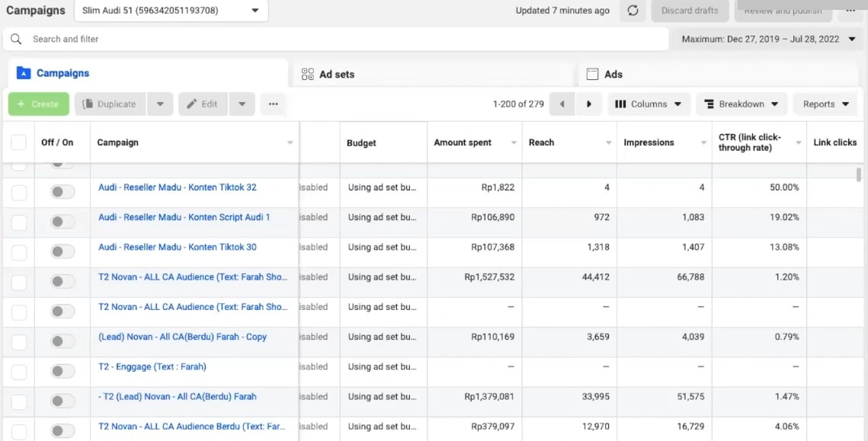Enable the Konten Tiktok 30 campaign switch
This screenshot has width=868, height=441.
coord(62,252)
